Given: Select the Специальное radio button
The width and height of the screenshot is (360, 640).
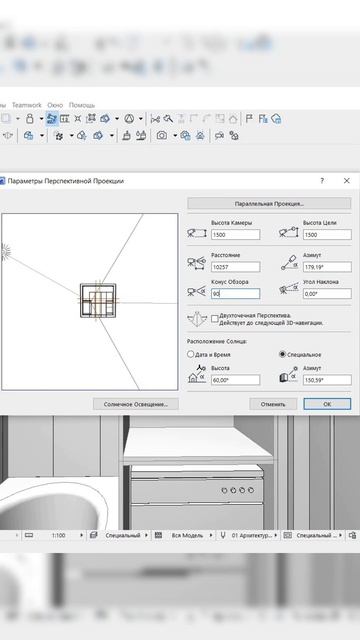Looking at the screenshot, I should tap(282, 354).
